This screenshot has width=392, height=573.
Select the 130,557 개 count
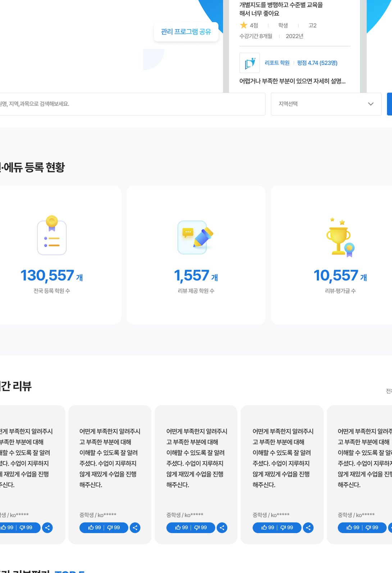[52, 276]
